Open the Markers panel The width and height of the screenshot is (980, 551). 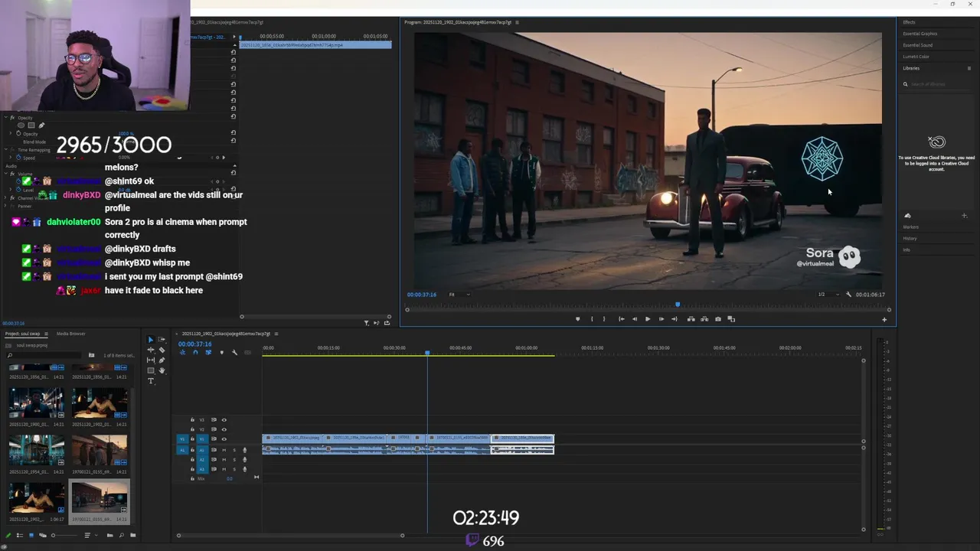click(910, 227)
